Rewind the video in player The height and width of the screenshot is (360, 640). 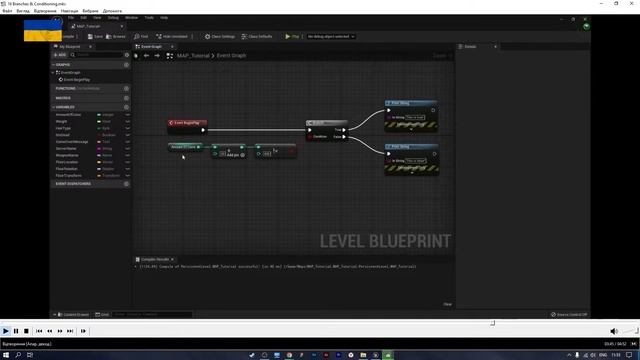tap(49, 331)
